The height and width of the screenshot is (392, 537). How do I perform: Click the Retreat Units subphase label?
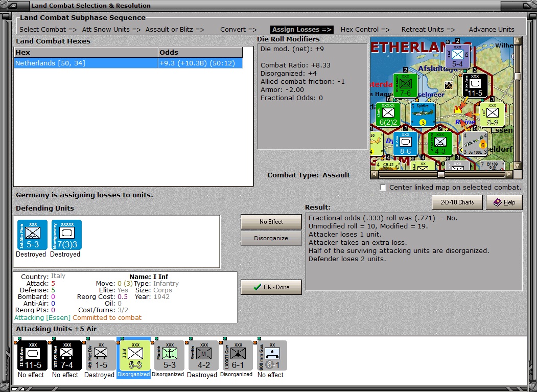[x=428, y=30]
